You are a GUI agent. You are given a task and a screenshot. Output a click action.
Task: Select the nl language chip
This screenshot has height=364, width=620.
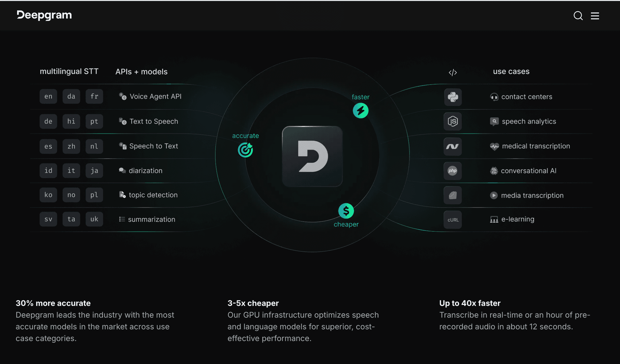[94, 146]
